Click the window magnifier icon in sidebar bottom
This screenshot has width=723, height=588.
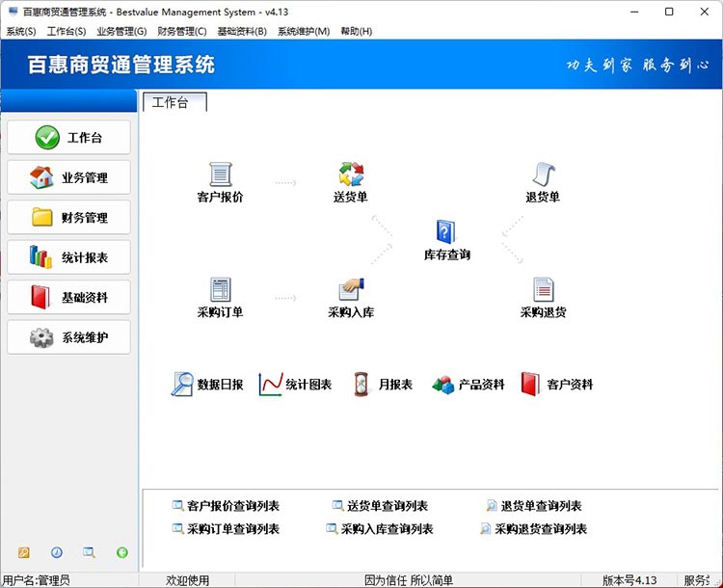tap(89, 552)
